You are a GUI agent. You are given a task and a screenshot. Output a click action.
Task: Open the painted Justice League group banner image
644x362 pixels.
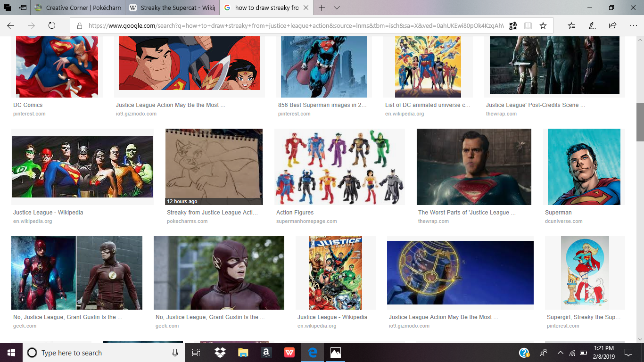(x=83, y=167)
